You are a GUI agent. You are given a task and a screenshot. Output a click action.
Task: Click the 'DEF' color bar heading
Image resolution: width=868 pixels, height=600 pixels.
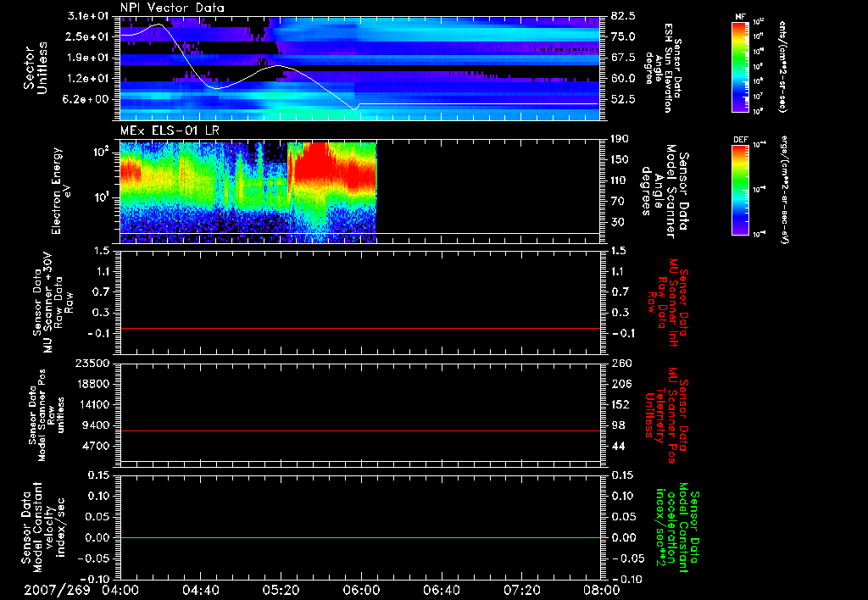tap(741, 140)
